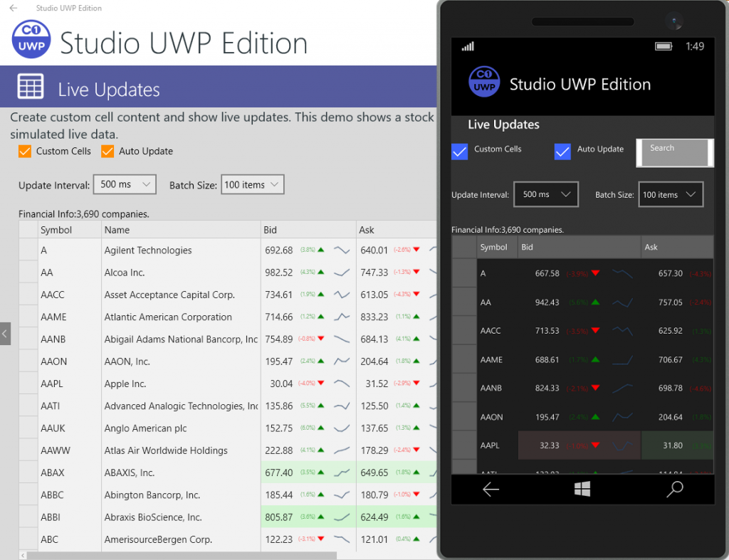Click the sparkline in ABBI bid cell
Screen dimensions: 729x560
coord(342,517)
